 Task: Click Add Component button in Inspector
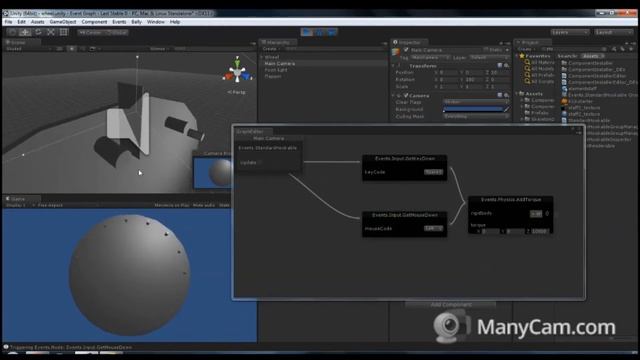coord(451,304)
